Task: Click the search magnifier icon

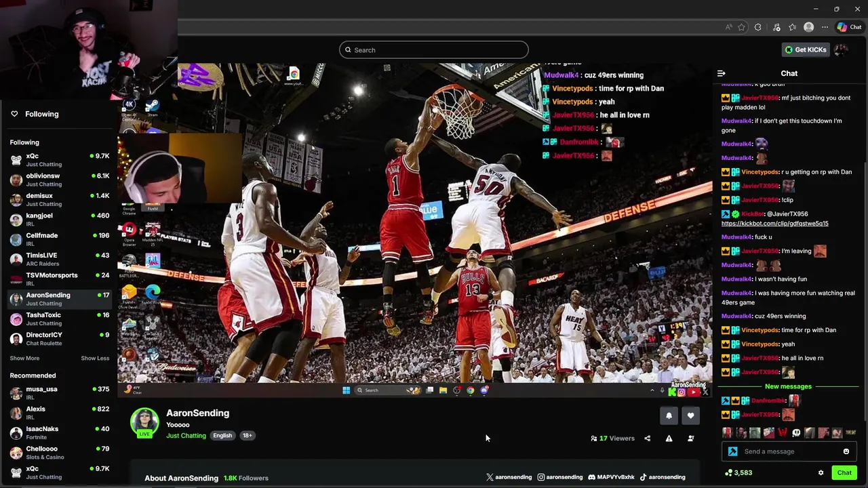Action: 348,49
